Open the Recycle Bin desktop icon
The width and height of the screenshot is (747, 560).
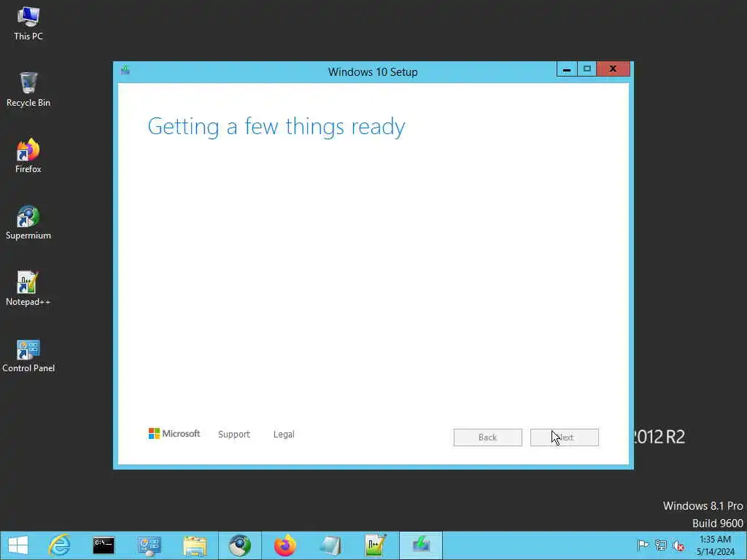tap(28, 90)
